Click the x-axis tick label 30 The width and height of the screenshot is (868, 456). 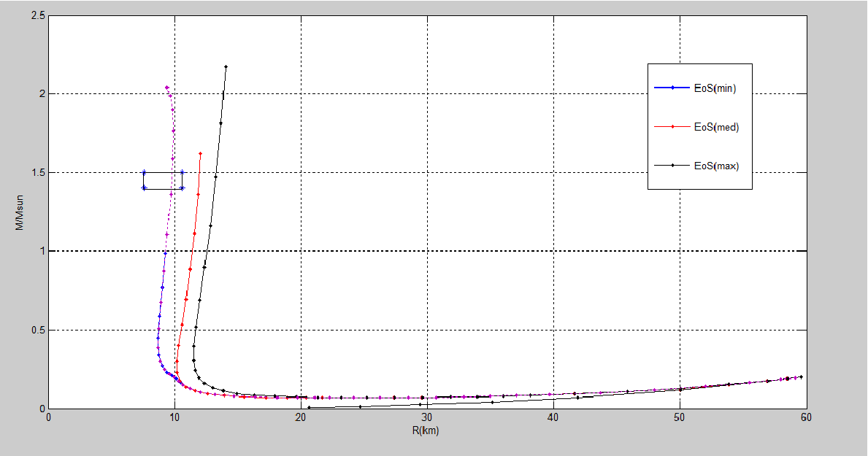[x=427, y=418]
